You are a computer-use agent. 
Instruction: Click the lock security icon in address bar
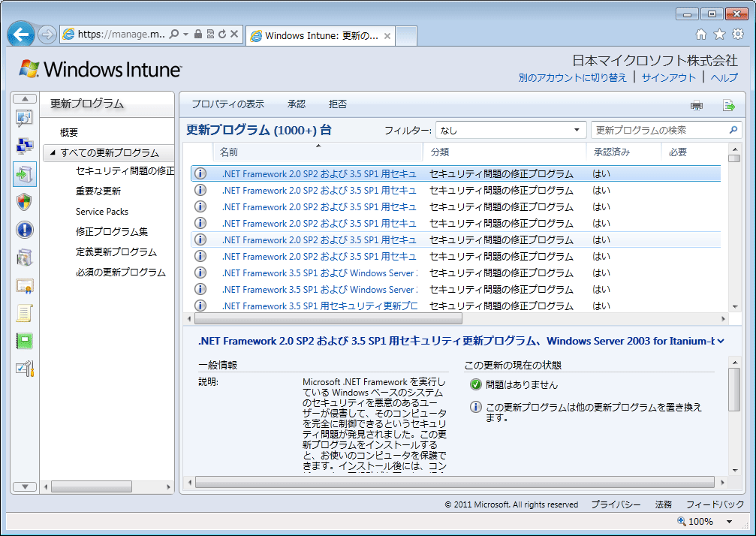tap(198, 34)
